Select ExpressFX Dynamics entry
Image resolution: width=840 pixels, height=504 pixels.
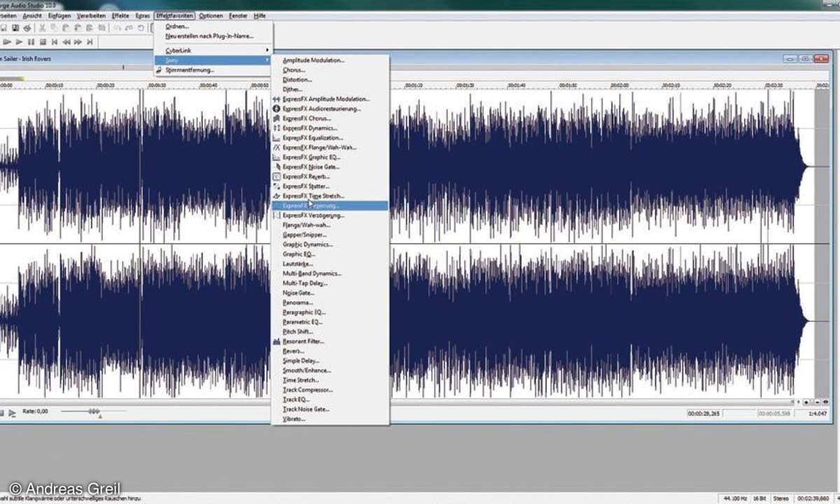330,128
